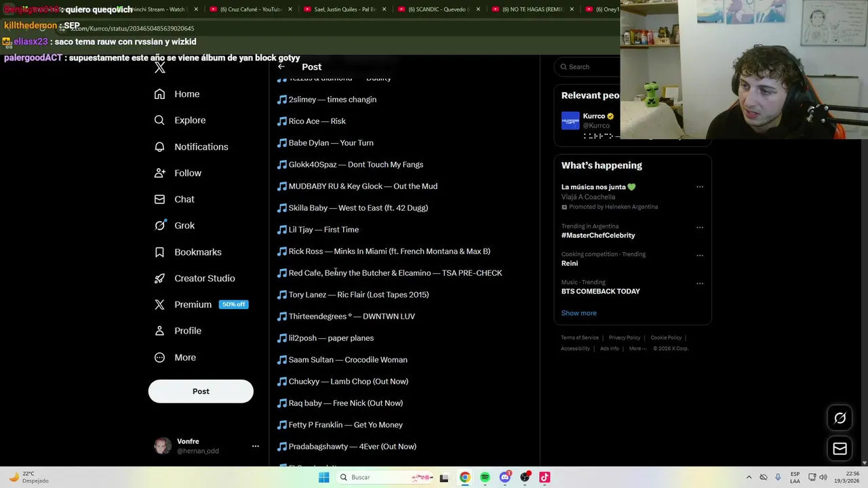
Task: Open #MasterChefCelebrity trend
Action: coord(598,235)
